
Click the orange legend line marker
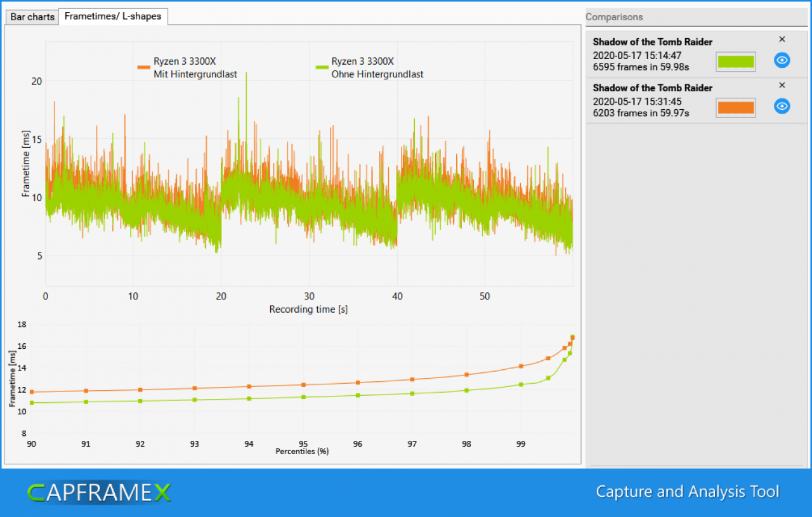(x=143, y=66)
